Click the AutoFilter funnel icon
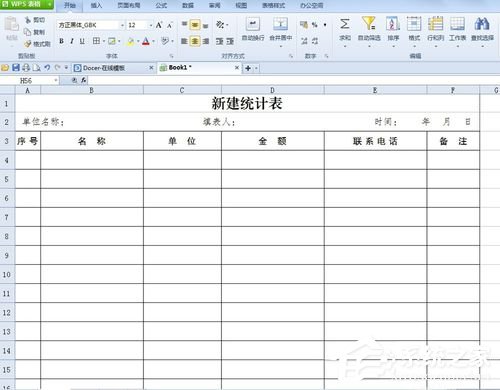Image resolution: width=500 pixels, height=390 pixels. pos(369,24)
